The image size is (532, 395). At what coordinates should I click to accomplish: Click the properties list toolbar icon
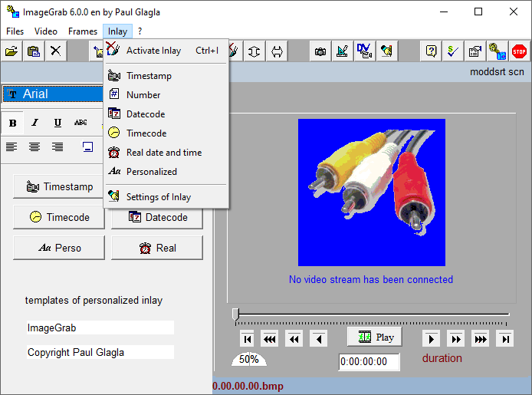click(475, 51)
